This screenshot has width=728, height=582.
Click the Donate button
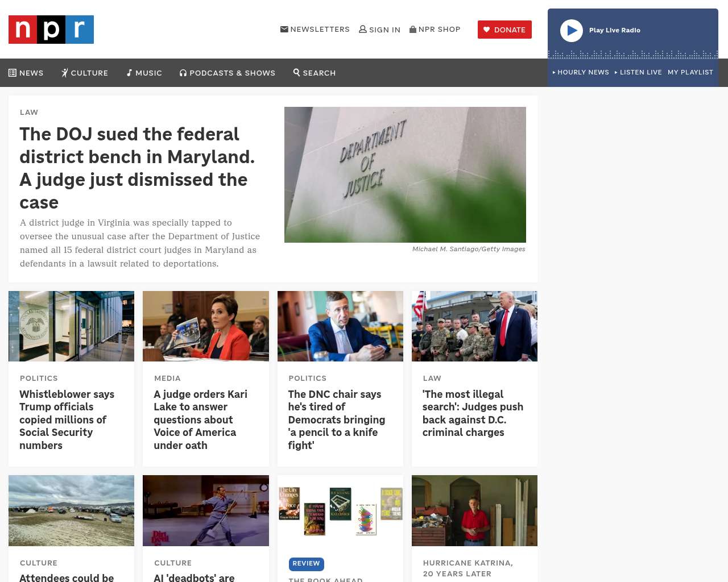504,30
